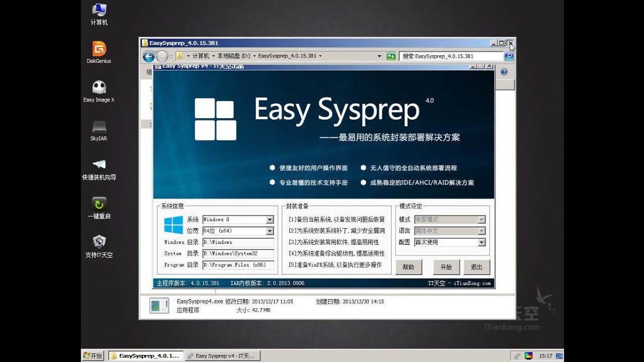Screen dimensions: 644x362
Task: Select the SkyIAR desktop icon
Action: click(99, 130)
